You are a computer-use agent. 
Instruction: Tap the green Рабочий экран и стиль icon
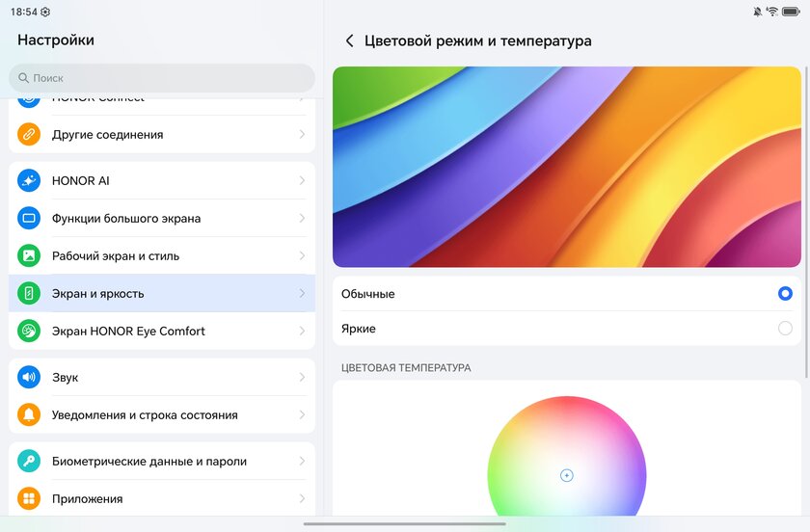[29, 255]
